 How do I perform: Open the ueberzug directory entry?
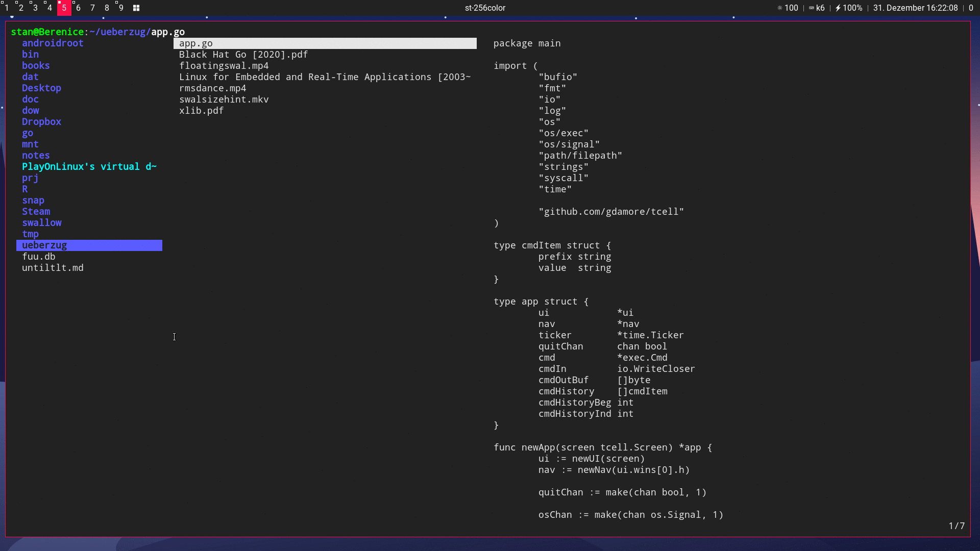click(44, 245)
